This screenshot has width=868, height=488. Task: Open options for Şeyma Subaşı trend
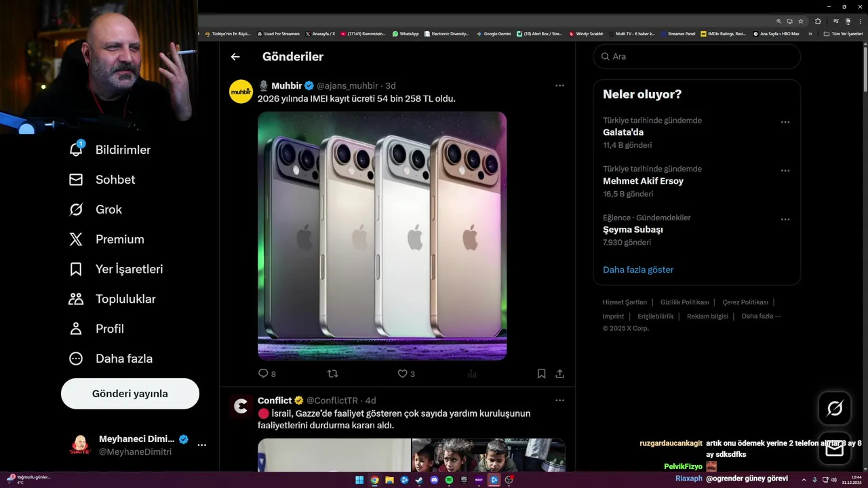click(785, 220)
